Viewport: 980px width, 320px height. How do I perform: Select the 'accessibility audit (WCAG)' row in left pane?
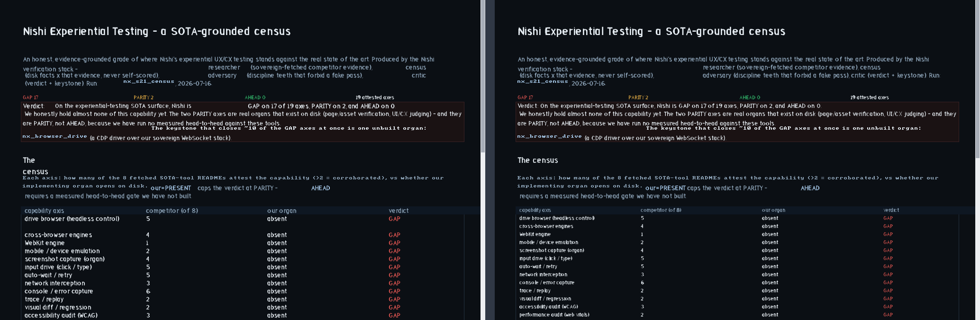[x=243, y=315]
